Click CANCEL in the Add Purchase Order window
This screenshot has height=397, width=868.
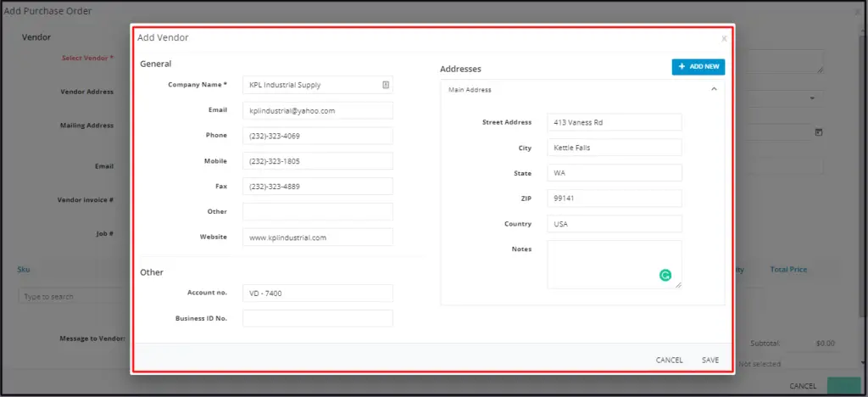point(803,385)
